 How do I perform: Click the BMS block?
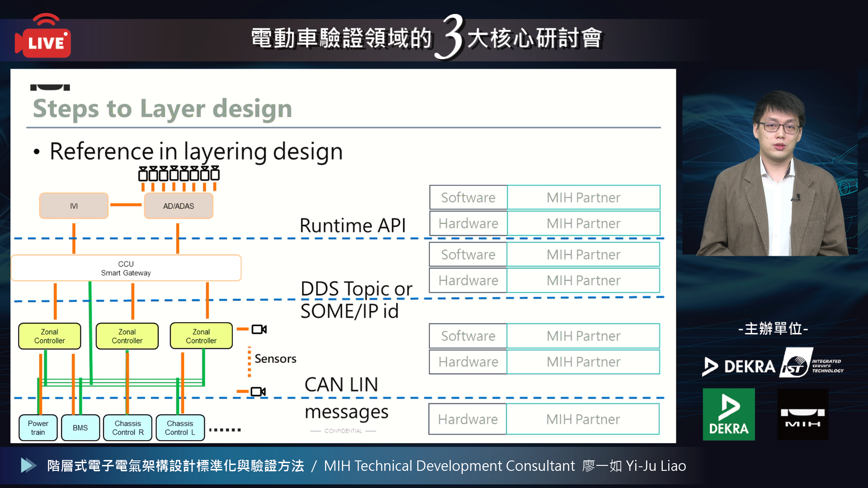(x=80, y=428)
